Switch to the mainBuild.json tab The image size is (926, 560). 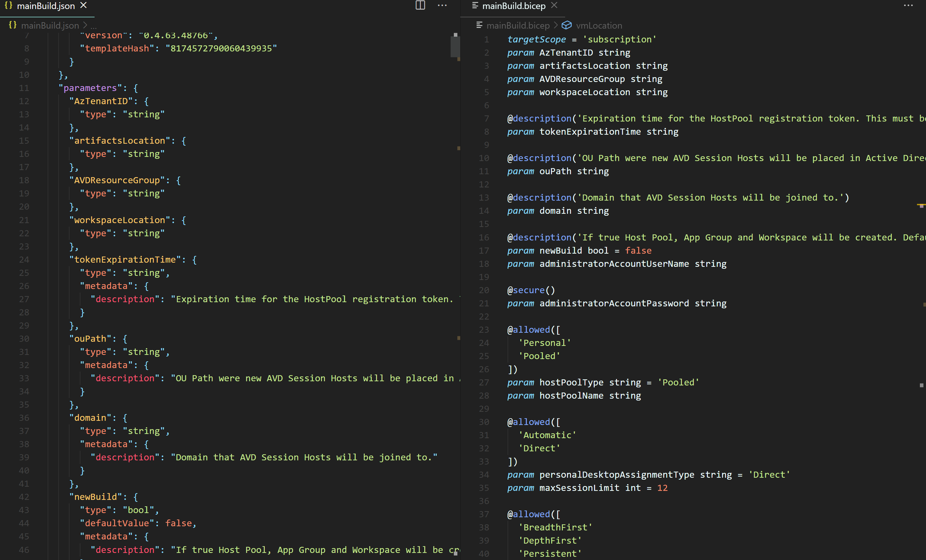click(x=45, y=6)
